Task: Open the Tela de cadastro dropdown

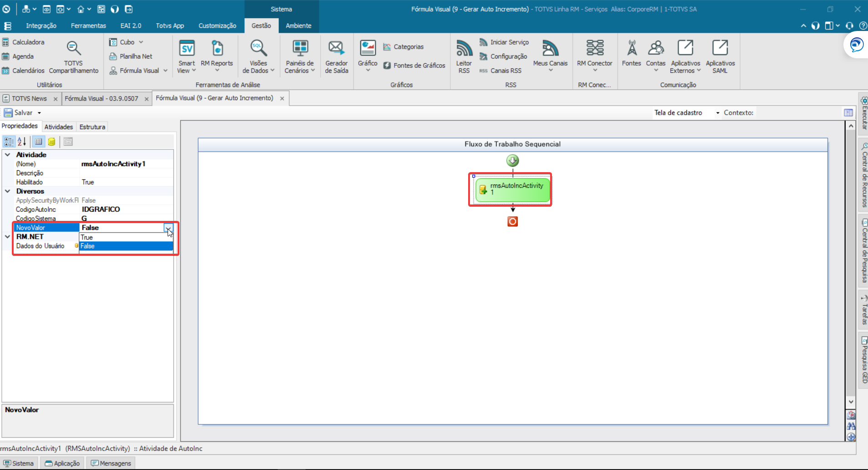Action: click(x=718, y=113)
